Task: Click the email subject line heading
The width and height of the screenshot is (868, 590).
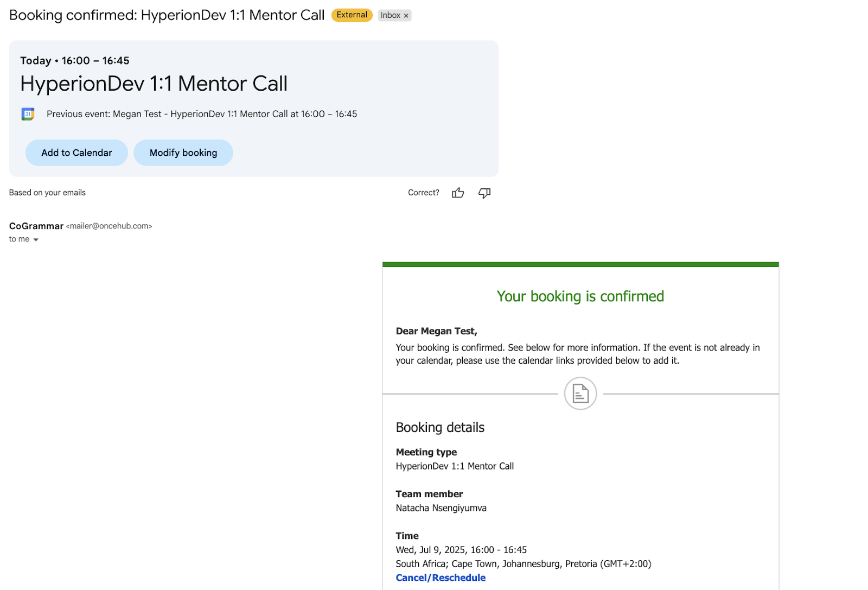Action: [x=167, y=15]
